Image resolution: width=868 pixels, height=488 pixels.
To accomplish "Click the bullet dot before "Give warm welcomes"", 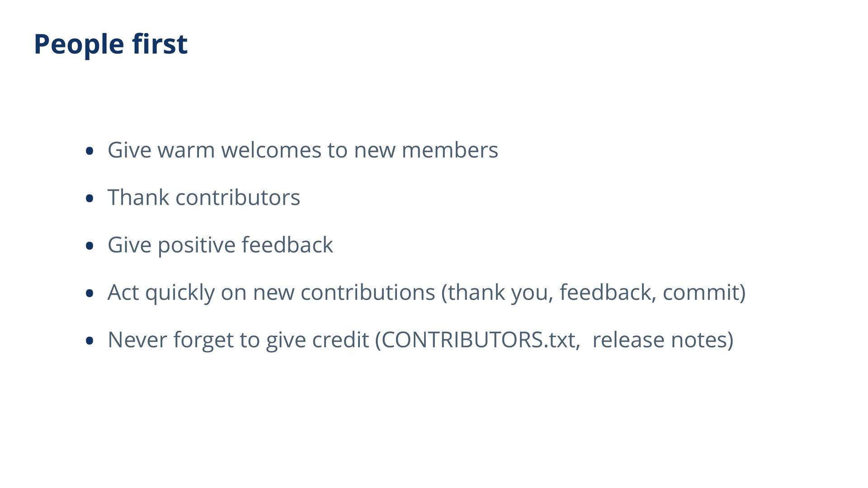I will (x=90, y=151).
